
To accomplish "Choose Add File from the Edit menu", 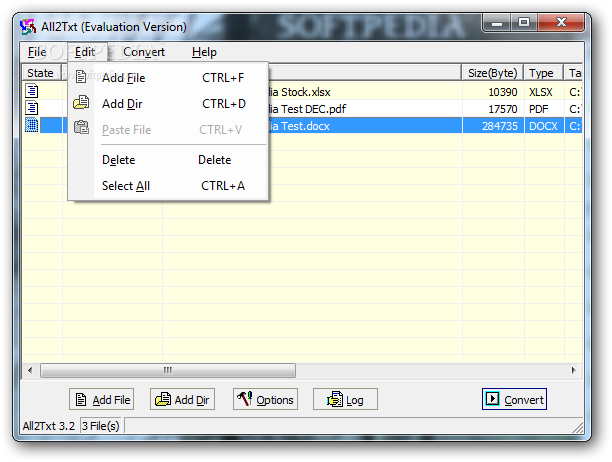I will 168,78.
